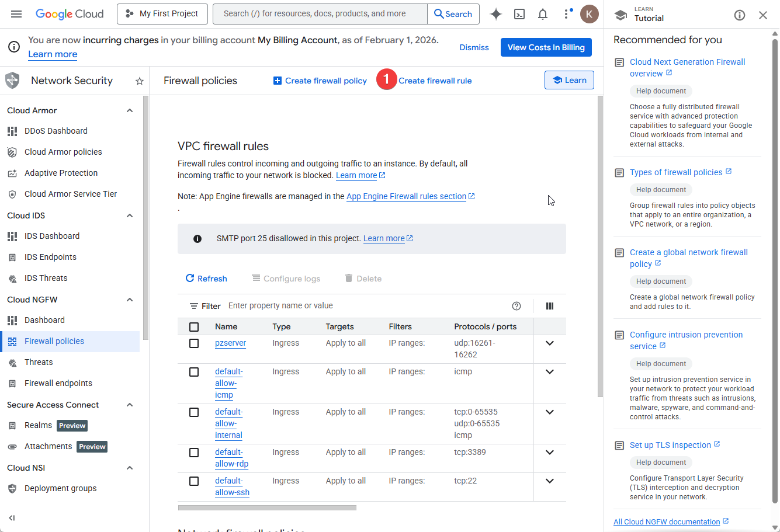Pin Network Security with the star icon
The width and height of the screenshot is (780, 532).
[140, 81]
